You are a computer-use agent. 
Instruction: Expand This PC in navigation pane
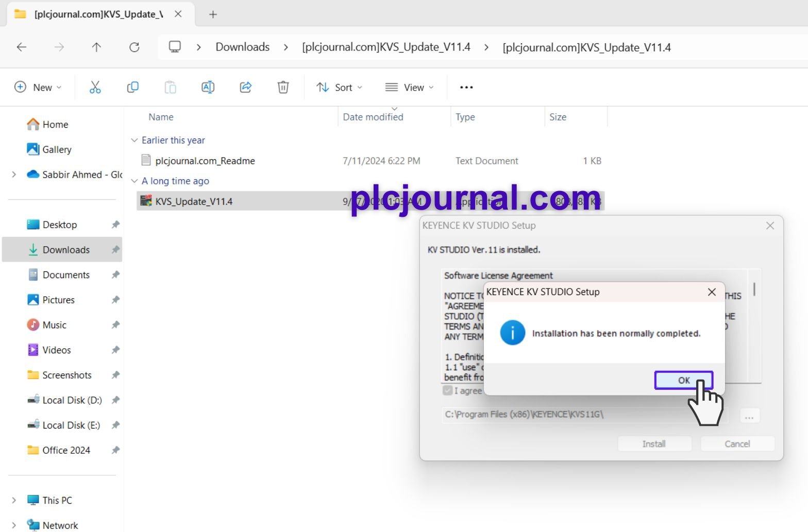(x=14, y=500)
